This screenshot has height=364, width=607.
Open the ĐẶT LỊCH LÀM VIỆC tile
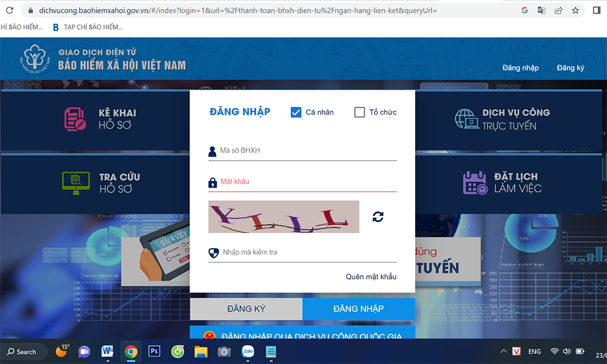(x=509, y=184)
